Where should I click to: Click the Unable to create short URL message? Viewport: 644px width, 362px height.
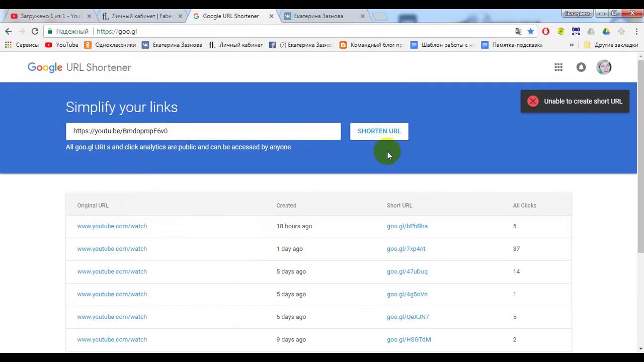click(x=583, y=101)
